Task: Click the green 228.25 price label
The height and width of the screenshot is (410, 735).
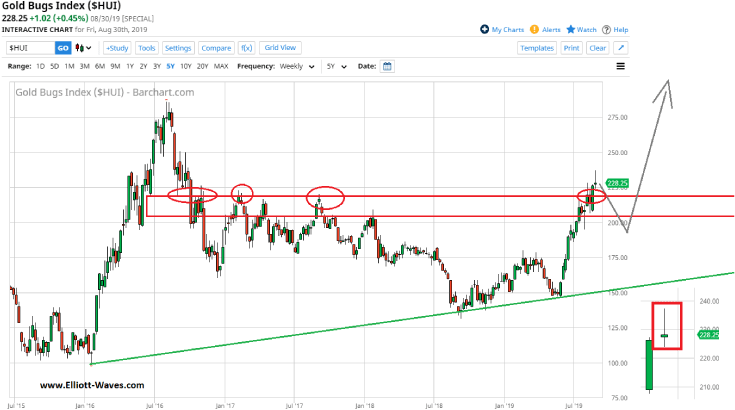Action: pos(619,183)
